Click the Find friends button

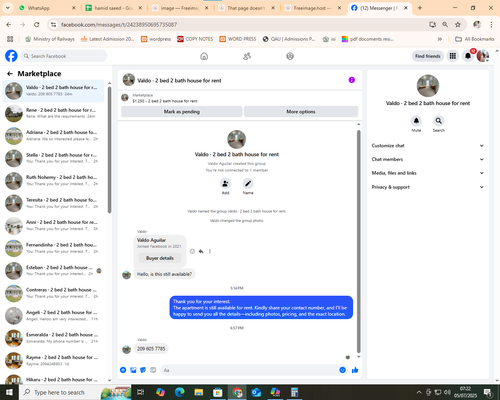pos(428,56)
